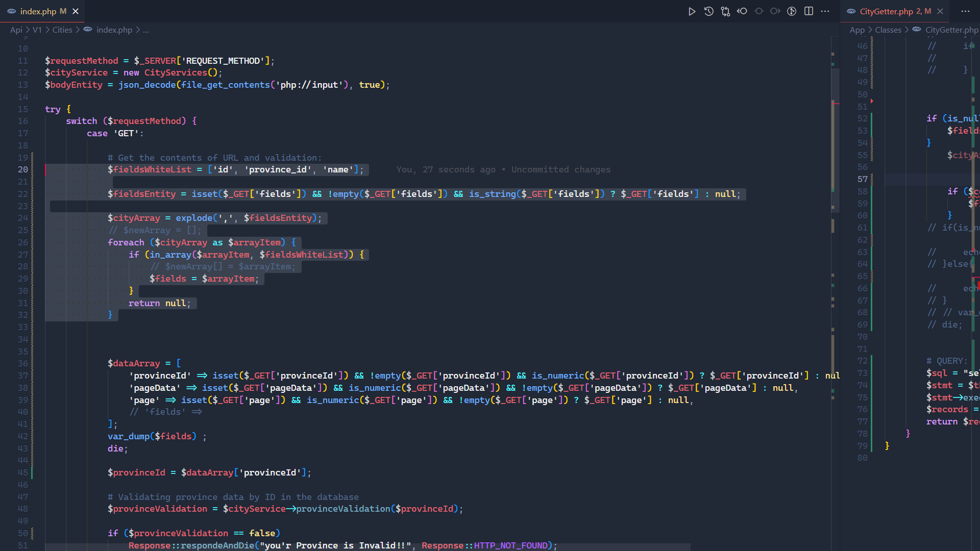Click CityServices class name on line 12
The width and height of the screenshot is (980, 551).
[176, 73]
